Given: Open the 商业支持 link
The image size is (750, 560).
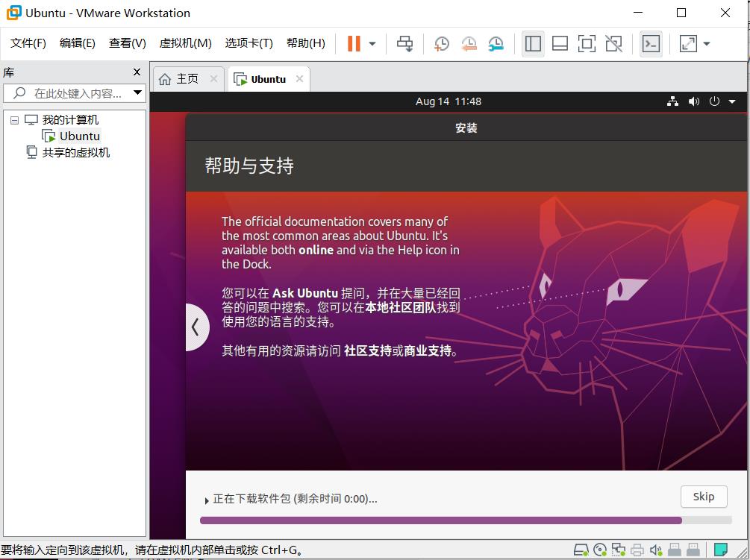Looking at the screenshot, I should point(428,350).
